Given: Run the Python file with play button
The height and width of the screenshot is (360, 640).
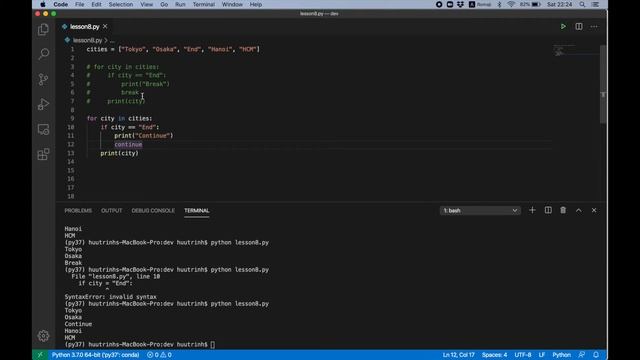Looking at the screenshot, I should click(x=563, y=27).
